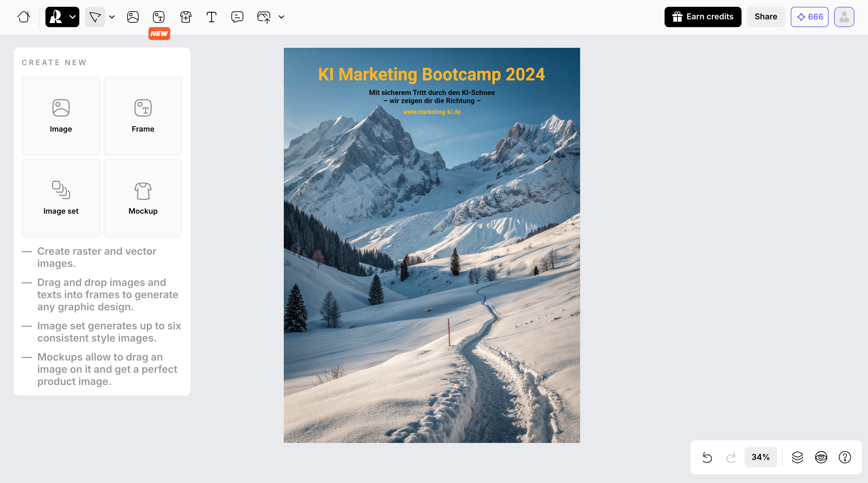Screen dimensions: 868x483
Task: Toggle the preview eye icon
Action: click(x=821, y=457)
